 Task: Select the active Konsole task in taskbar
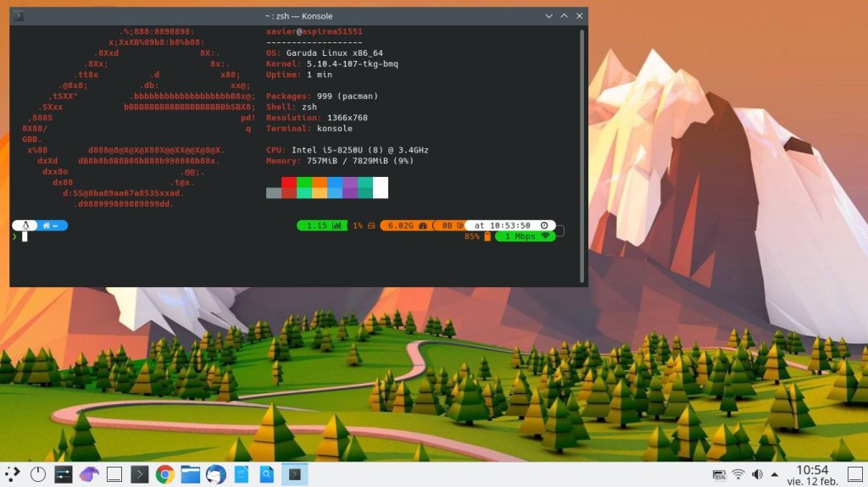tap(294, 474)
